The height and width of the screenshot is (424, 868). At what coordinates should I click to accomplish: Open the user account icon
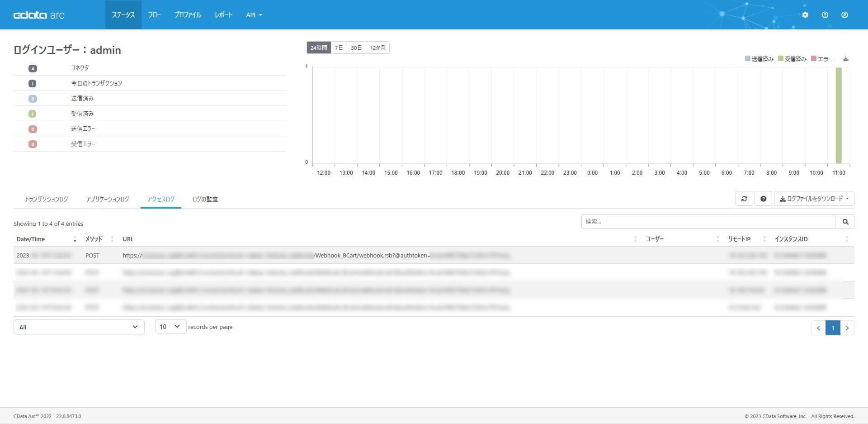[x=844, y=15]
